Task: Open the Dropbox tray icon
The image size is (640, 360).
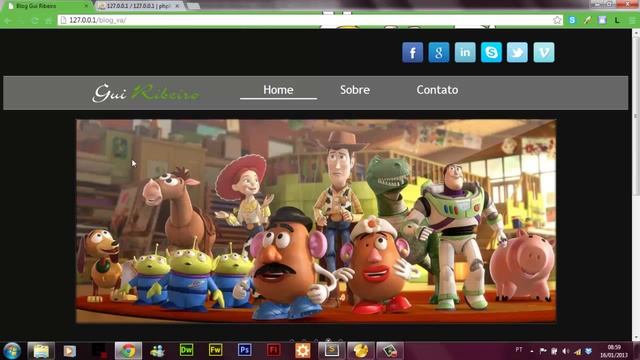Action: tap(588, 351)
